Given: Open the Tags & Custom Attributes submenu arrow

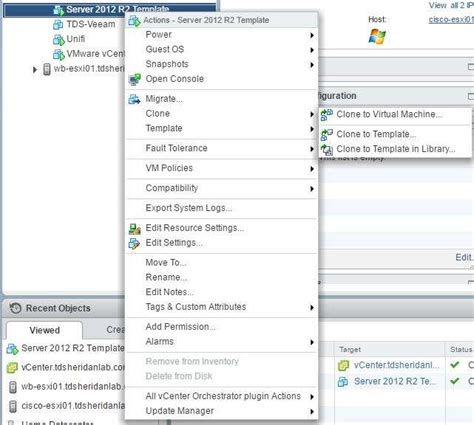Looking at the screenshot, I should [312, 308].
